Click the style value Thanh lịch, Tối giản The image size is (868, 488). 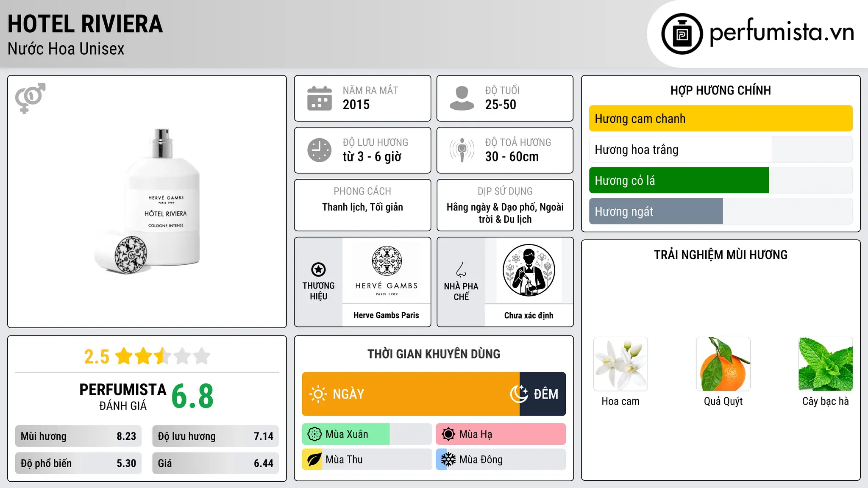362,207
